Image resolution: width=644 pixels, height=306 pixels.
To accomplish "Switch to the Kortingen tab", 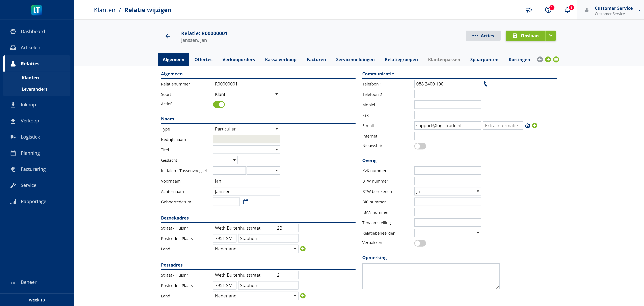I will (x=519, y=60).
